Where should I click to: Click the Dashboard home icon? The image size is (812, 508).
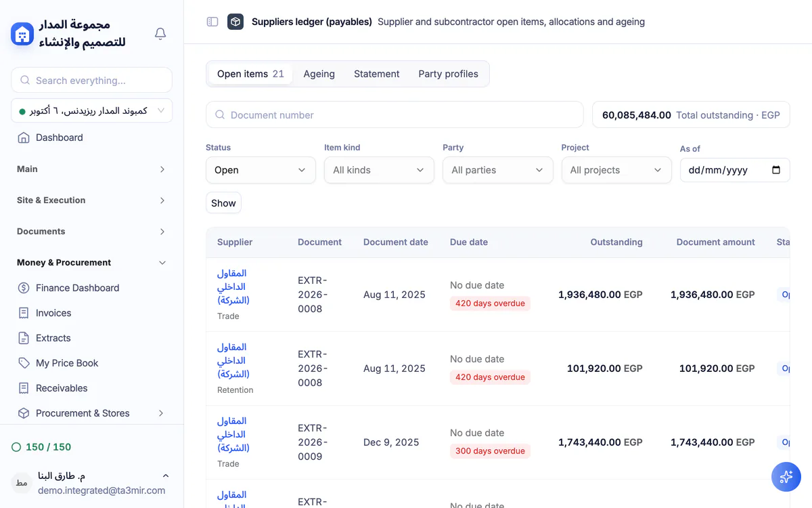24,137
